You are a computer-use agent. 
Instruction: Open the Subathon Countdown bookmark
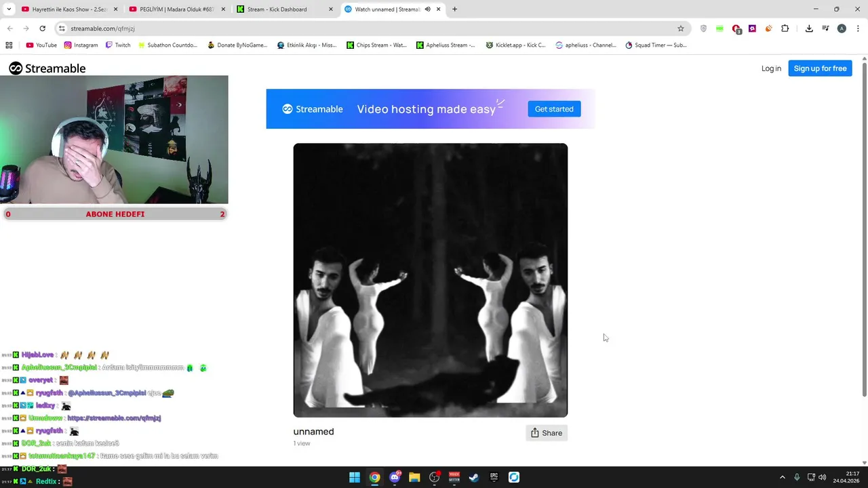pyautogui.click(x=167, y=45)
